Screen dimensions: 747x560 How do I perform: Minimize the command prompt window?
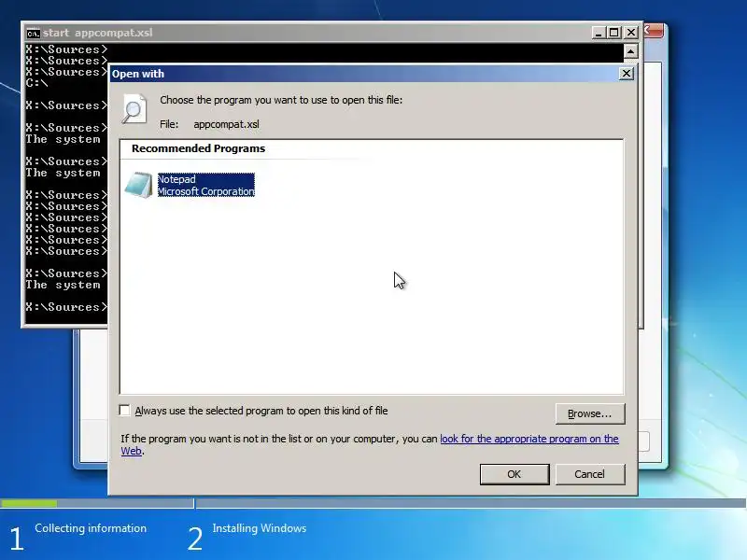point(599,33)
